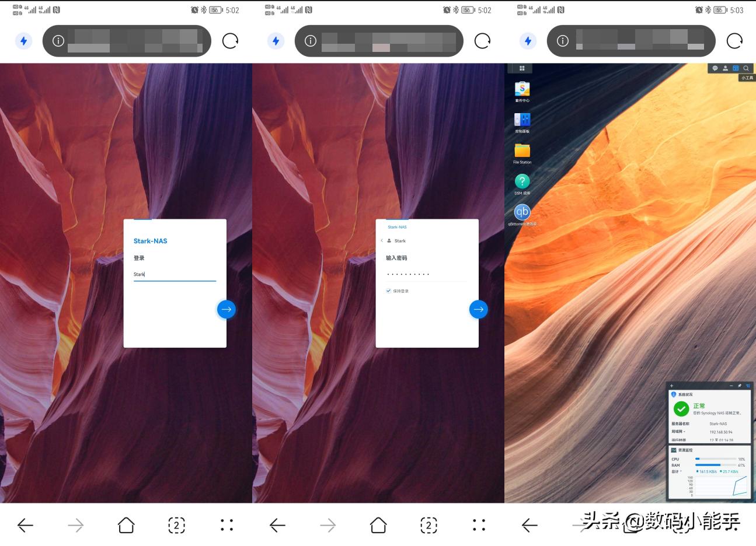Open the widgets (小工具) taskbar icon
The image size is (756, 546).
736,68
